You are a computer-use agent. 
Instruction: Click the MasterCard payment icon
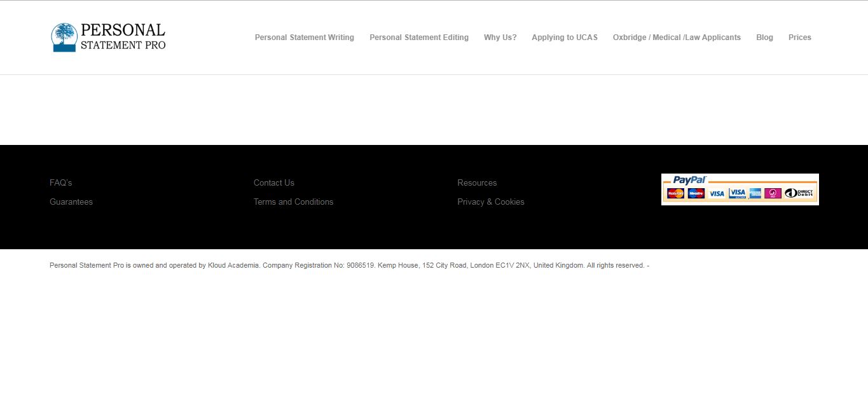point(675,193)
